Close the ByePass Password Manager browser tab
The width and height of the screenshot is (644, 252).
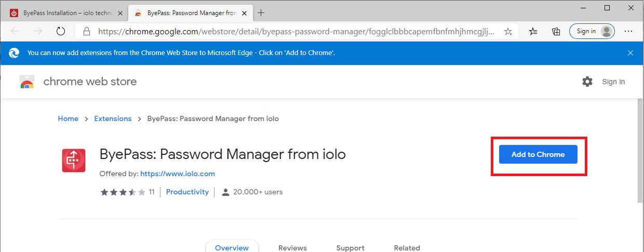245,13
